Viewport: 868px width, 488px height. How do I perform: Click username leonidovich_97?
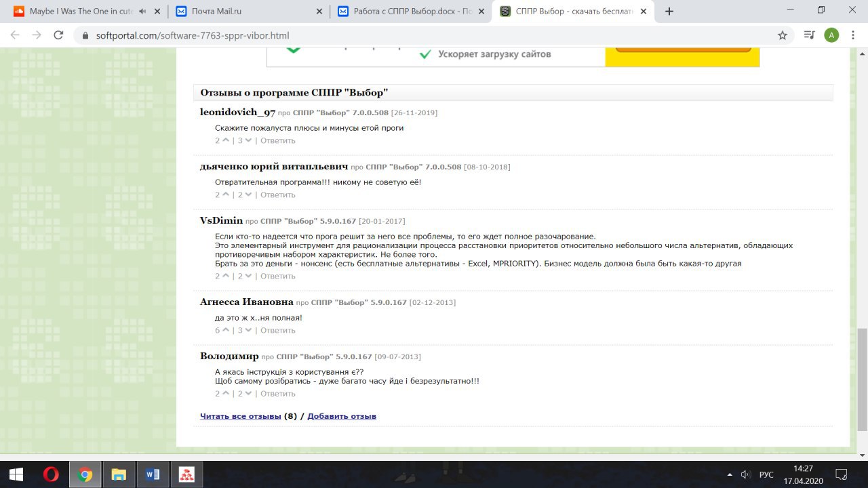(237, 112)
